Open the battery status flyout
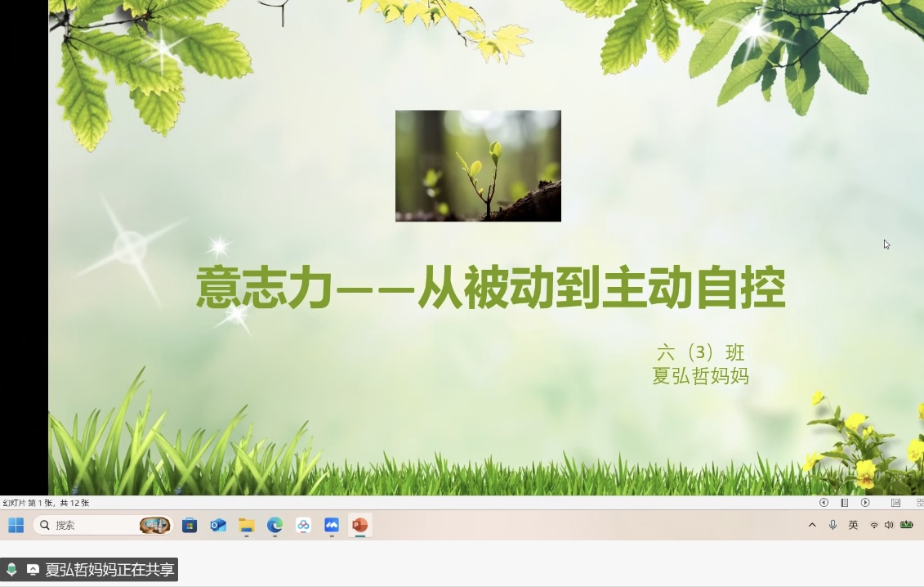The height and width of the screenshot is (587, 924). 907,525
